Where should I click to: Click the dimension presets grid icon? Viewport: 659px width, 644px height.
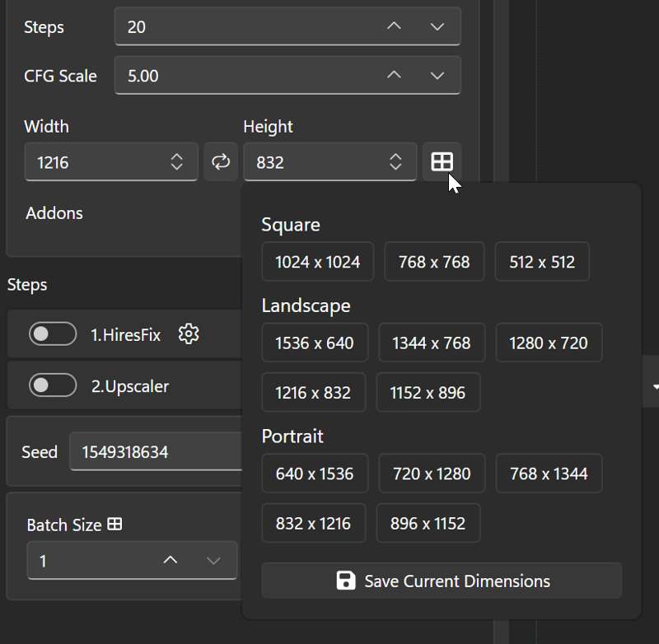pyautogui.click(x=442, y=161)
